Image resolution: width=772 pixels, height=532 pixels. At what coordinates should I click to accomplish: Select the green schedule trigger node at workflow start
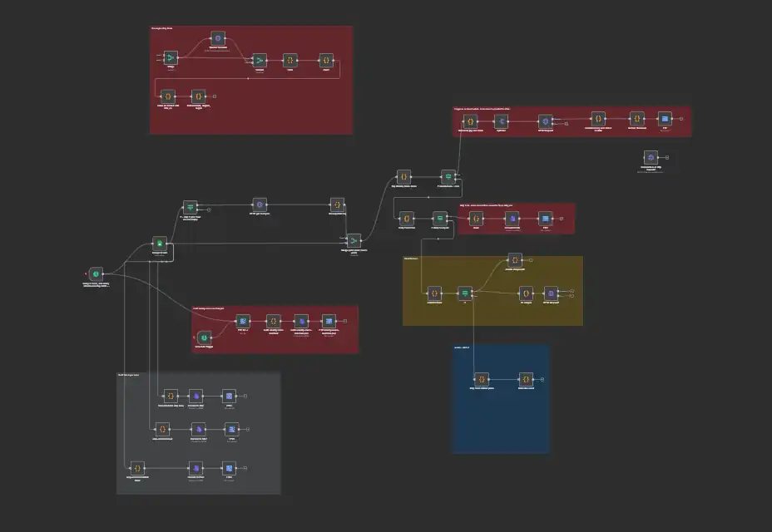96,273
